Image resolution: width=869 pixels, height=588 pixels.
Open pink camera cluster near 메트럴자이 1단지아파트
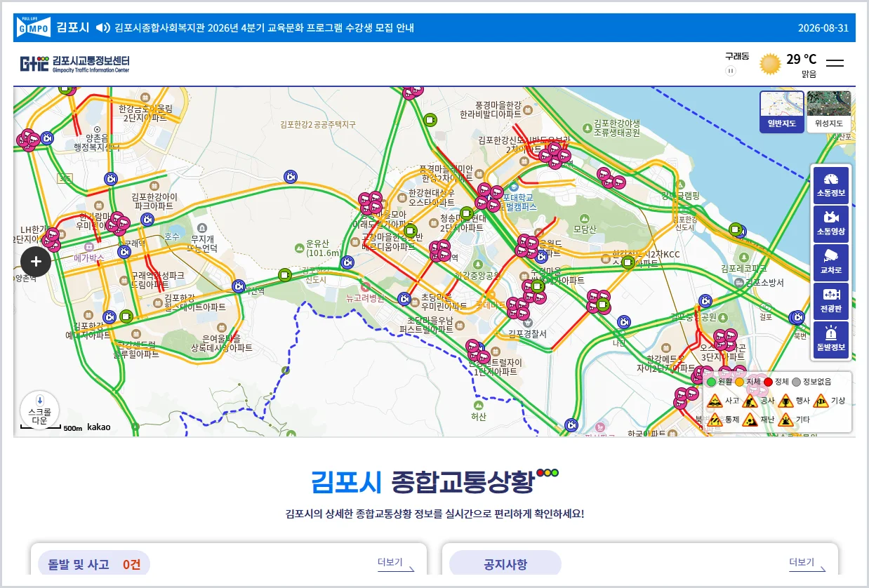coord(478,352)
